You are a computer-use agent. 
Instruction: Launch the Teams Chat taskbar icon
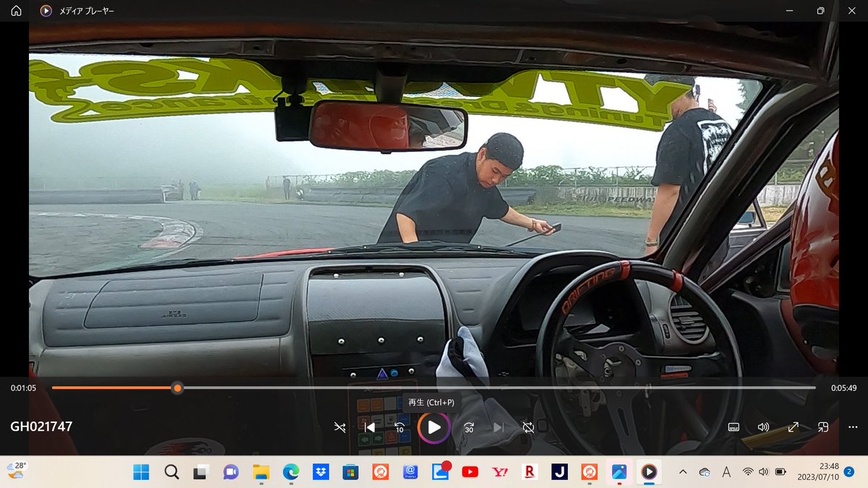coord(231,472)
